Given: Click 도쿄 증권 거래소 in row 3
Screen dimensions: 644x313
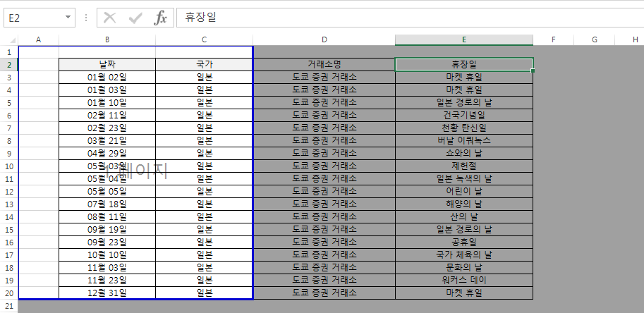Looking at the screenshot, I should pos(324,77).
